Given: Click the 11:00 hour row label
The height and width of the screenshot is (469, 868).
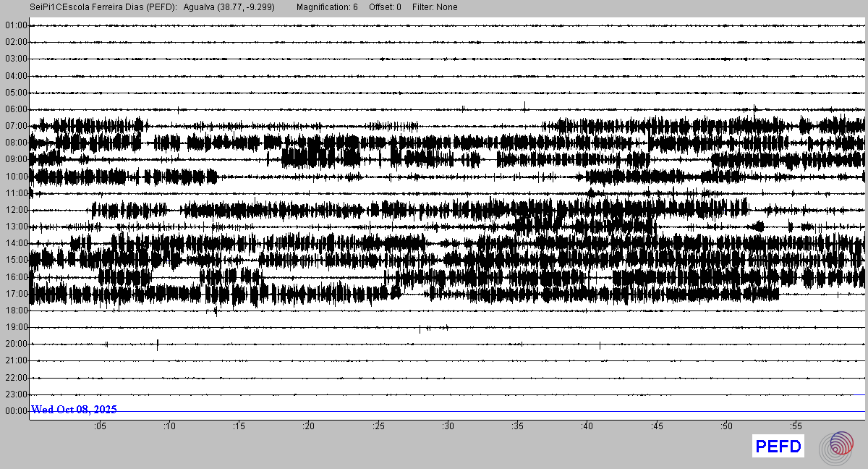Looking at the screenshot, I should [x=16, y=193].
